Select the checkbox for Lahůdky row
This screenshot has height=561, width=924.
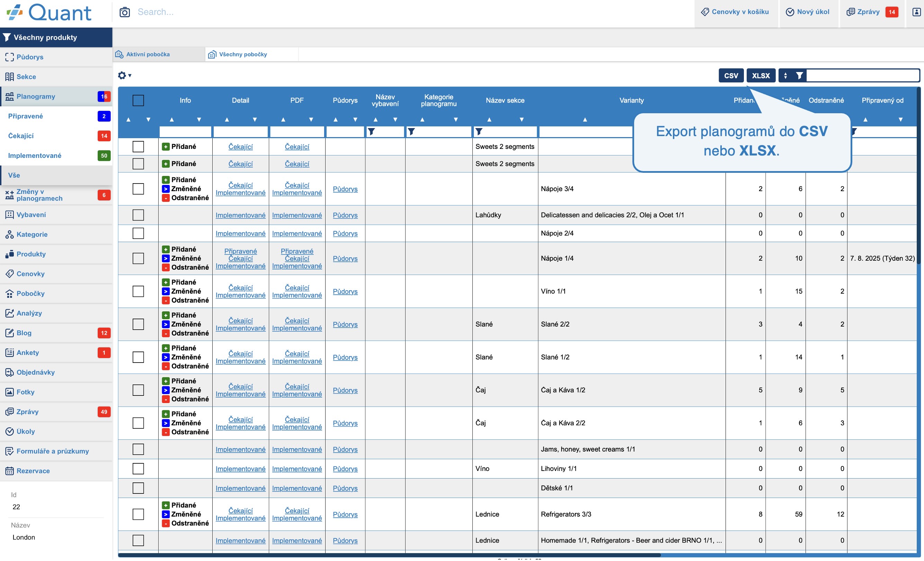click(x=138, y=215)
